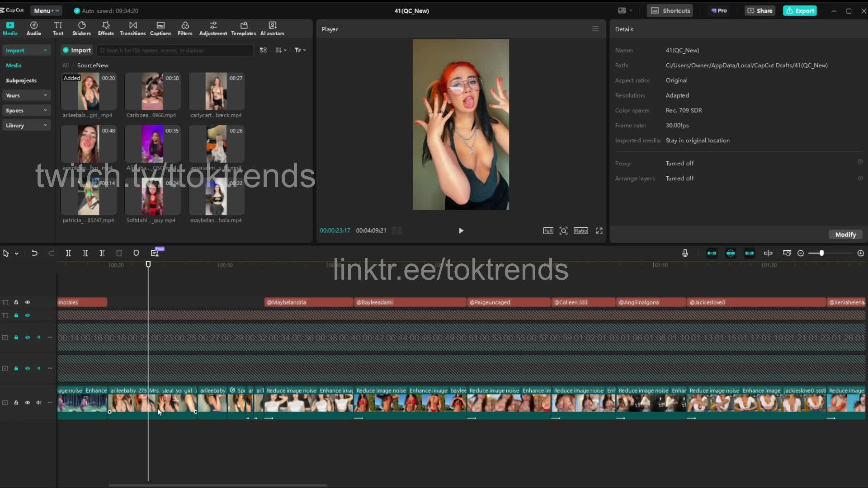The height and width of the screenshot is (488, 868).
Task: Click the Delete right trim tool
Action: [102, 253]
